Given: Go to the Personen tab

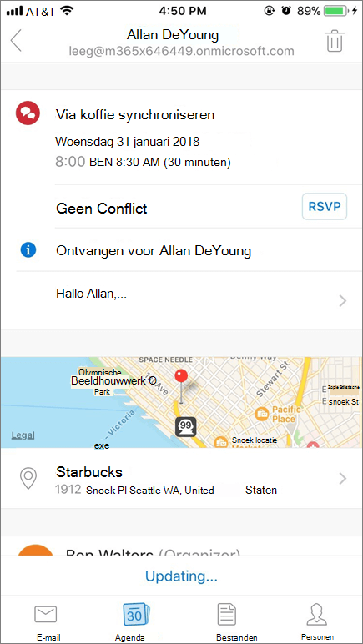Looking at the screenshot, I should pyautogui.click(x=317, y=621).
